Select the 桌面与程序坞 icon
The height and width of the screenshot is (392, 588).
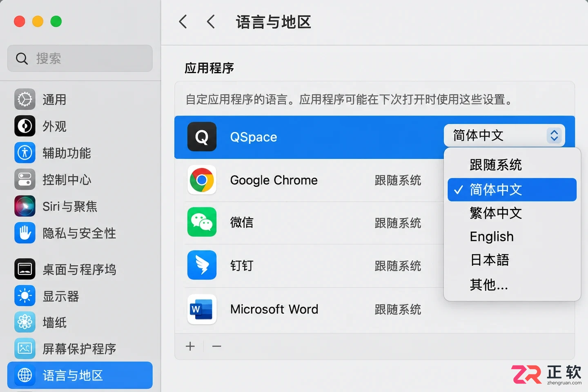pos(25,269)
